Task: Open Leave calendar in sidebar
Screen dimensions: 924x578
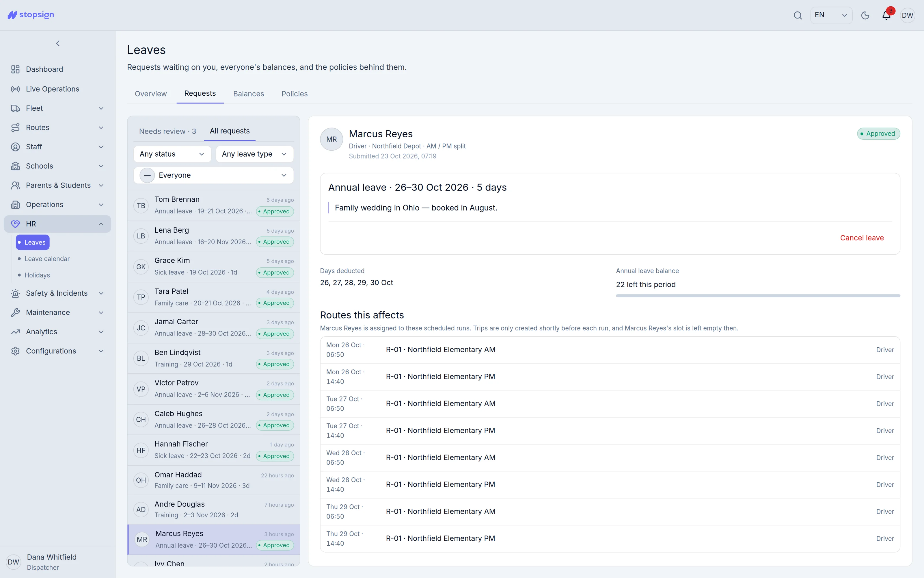Action: point(47,259)
